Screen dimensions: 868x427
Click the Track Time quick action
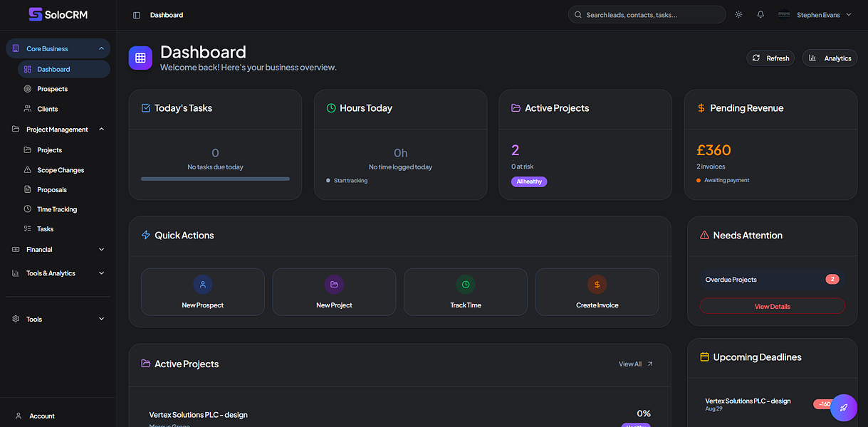pos(466,292)
